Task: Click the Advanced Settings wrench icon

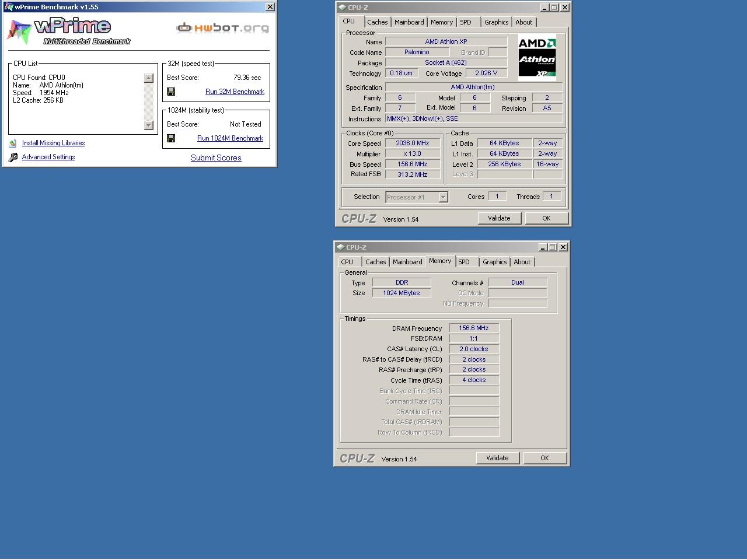Action: coord(13,157)
